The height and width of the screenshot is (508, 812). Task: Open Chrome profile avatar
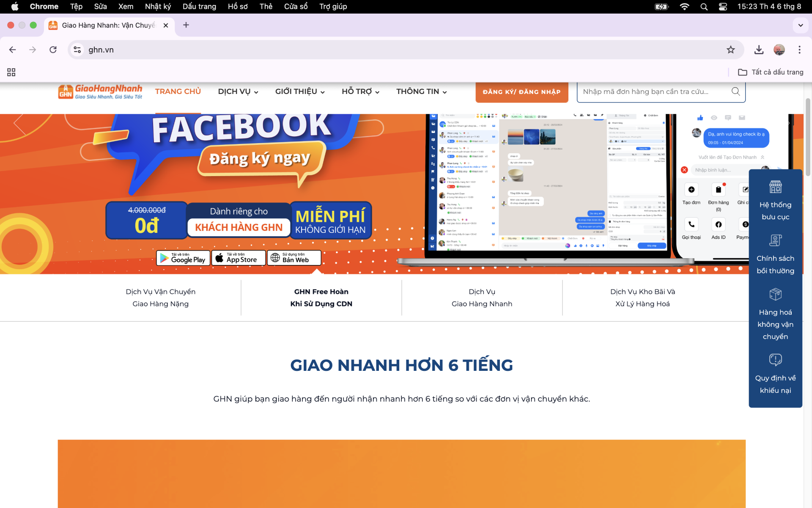(779, 50)
